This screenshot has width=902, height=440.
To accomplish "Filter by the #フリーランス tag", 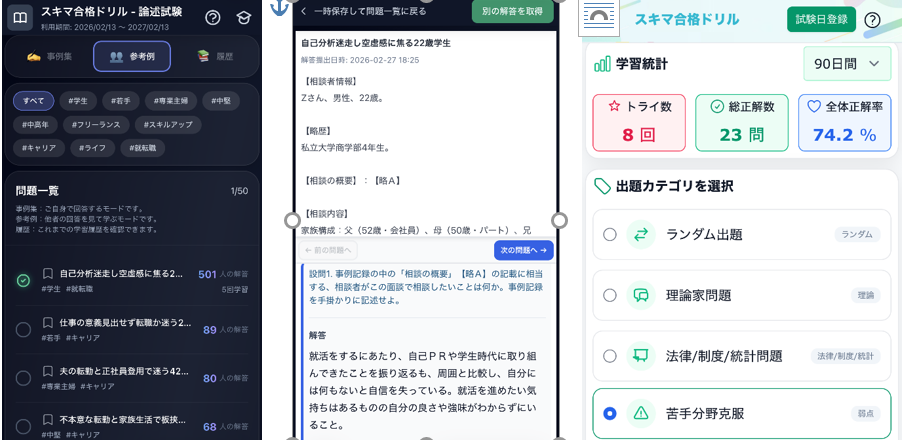I will [x=98, y=124].
